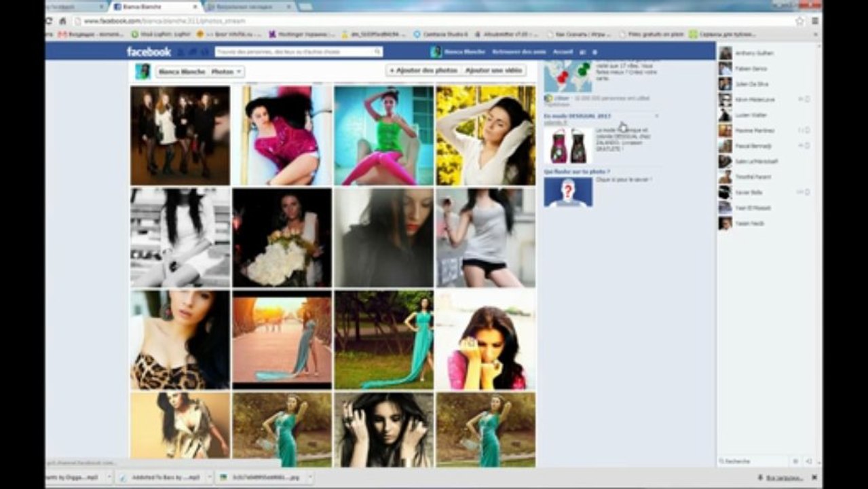Open photo of woman in leopard print top
The height and width of the screenshot is (489, 868).
(180, 340)
